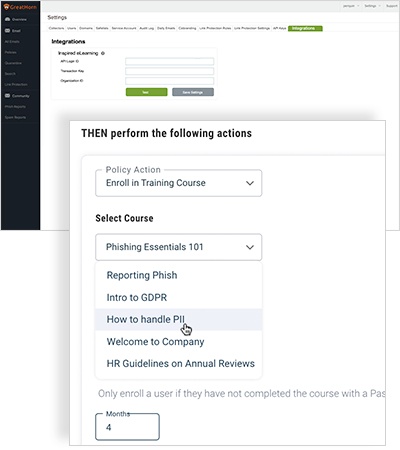
Task: Switch to the Integrations tab
Action: tap(305, 28)
